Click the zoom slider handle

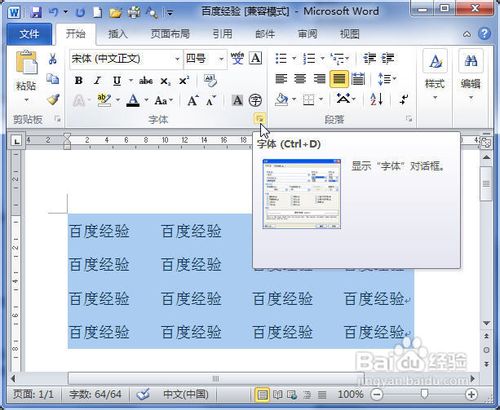424,394
